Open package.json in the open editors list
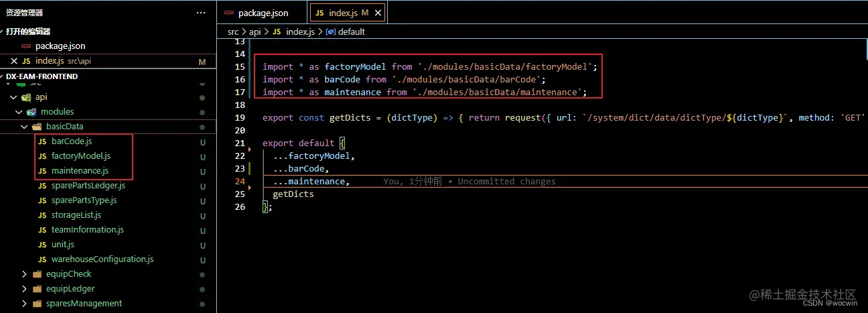The height and width of the screenshot is (313, 868). point(60,46)
